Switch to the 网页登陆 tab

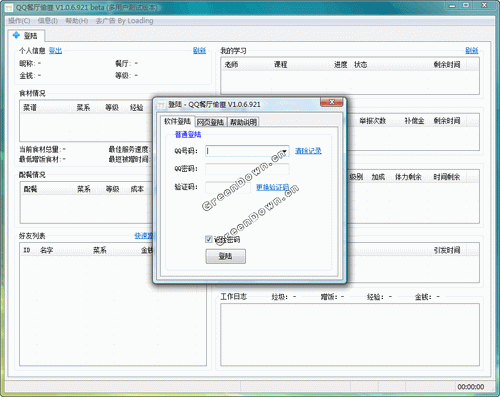coord(210,122)
